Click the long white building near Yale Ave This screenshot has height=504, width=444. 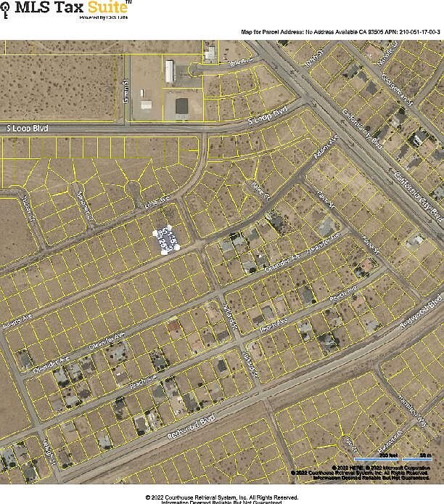[x=169, y=71]
